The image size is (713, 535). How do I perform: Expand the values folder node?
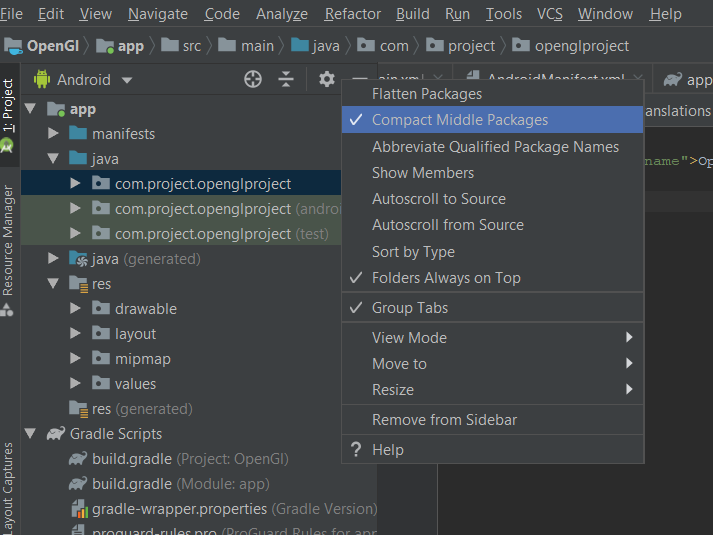pyautogui.click(x=75, y=383)
